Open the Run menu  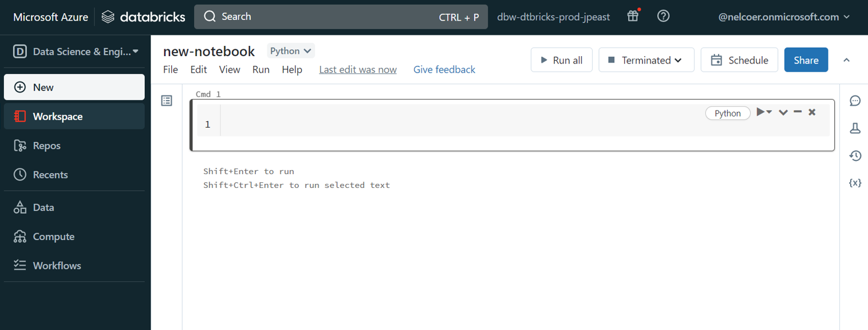click(x=261, y=69)
